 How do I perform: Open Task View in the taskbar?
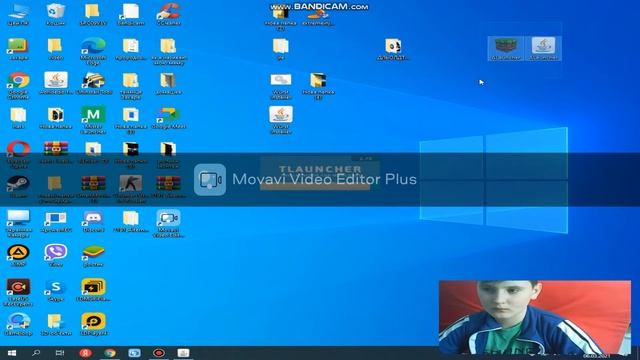60,353
